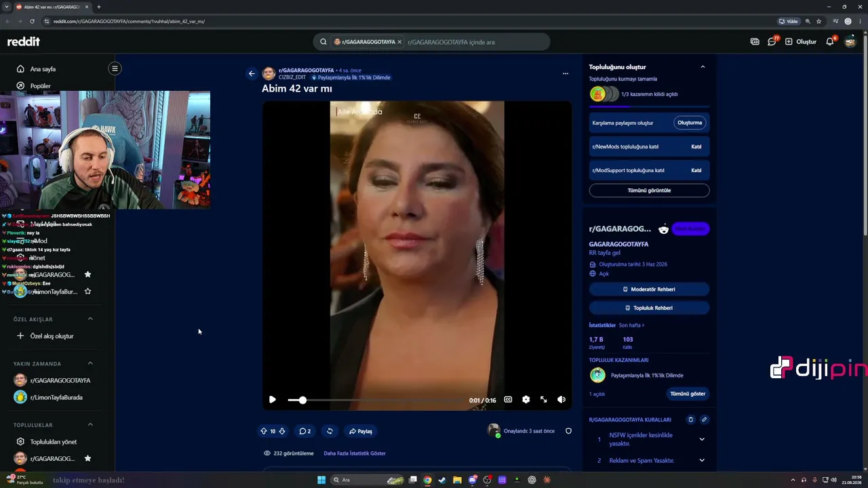Click Tümünü görüntüle button
Screen dimensions: 868x488
click(649, 190)
